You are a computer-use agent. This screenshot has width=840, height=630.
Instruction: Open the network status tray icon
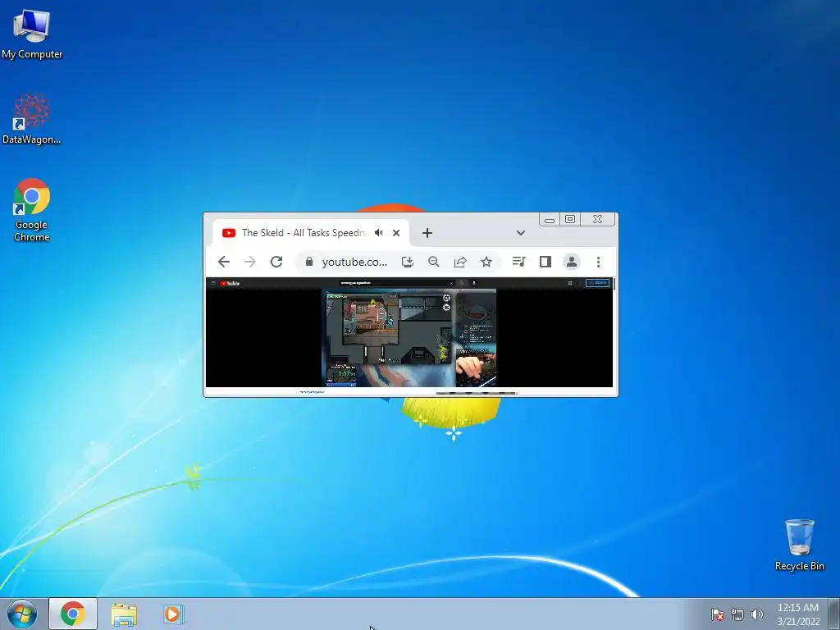click(x=737, y=614)
